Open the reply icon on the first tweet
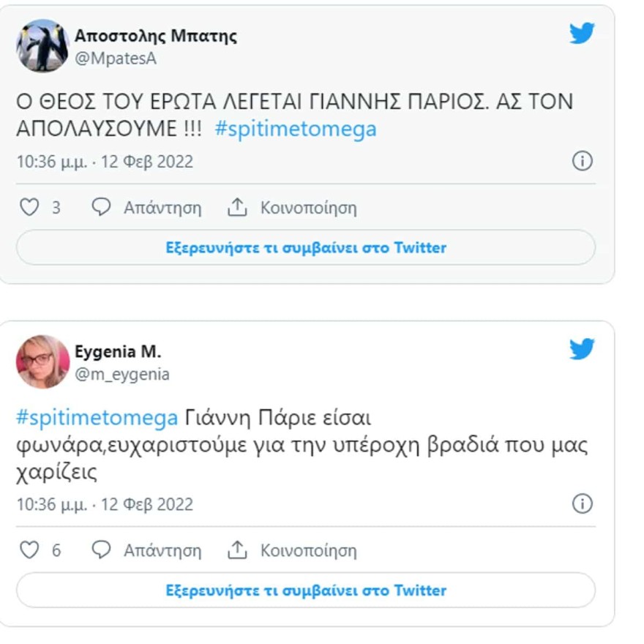Viewport: 644px width, 644px height. pos(102,207)
